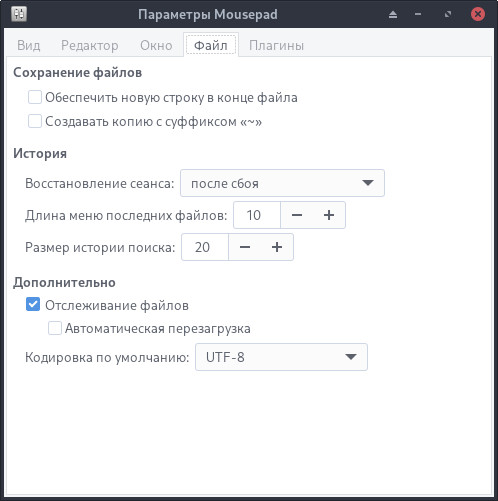
Task: Open the Плагины tab
Action: tap(276, 45)
